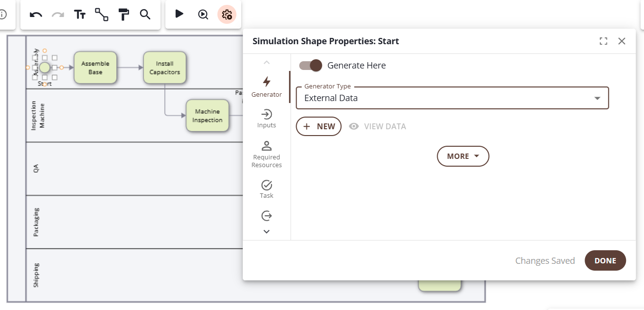The image size is (644, 310).
Task: Open the search magnifier tool
Action: pos(145,15)
